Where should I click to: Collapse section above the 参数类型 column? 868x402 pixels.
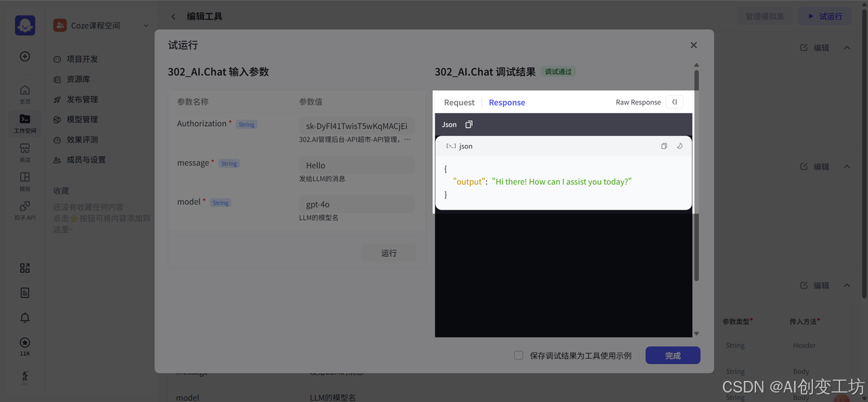[847, 285]
